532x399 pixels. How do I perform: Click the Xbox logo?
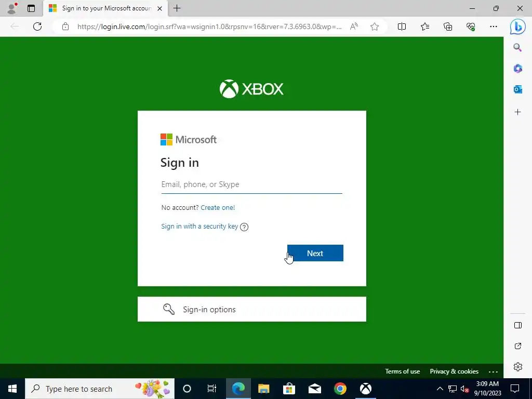(x=251, y=89)
